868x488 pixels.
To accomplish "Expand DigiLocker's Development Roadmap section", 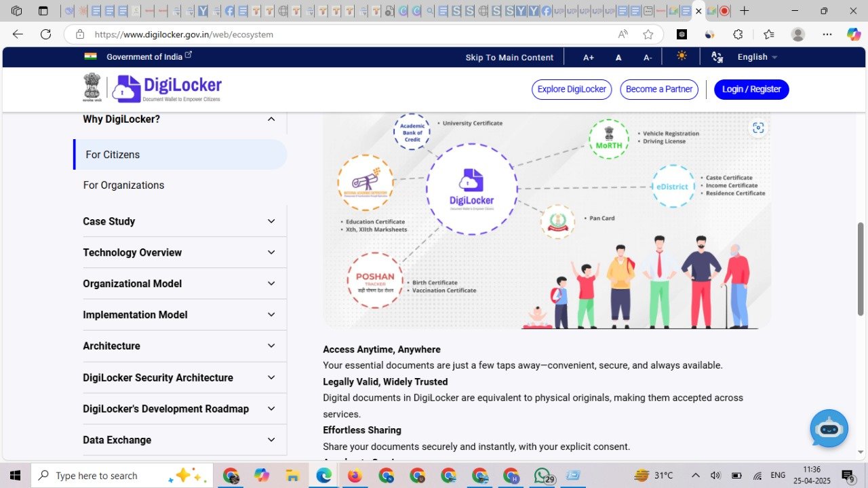I will [x=180, y=409].
